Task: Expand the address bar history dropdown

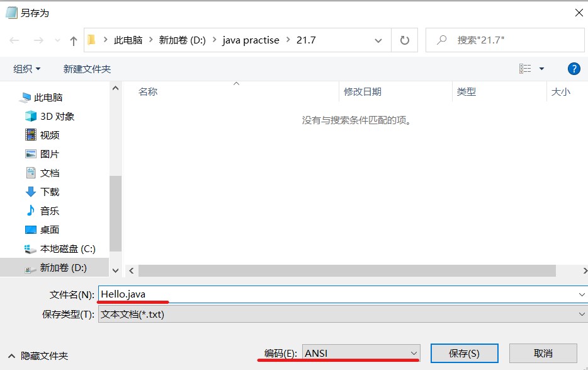Action: (378, 40)
